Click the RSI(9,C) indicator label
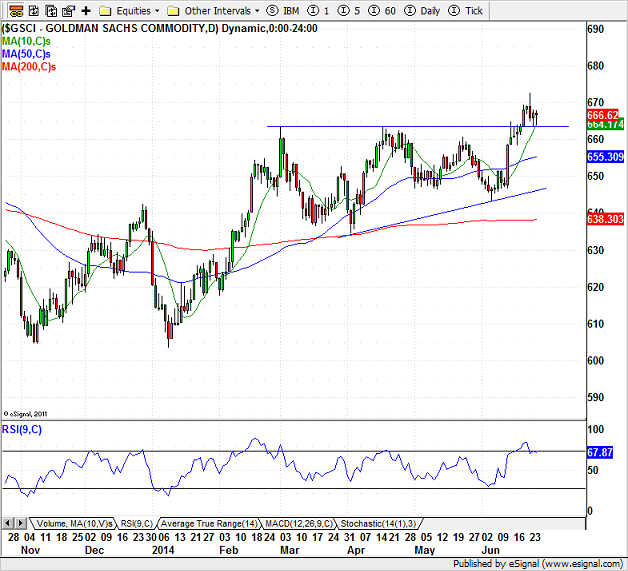The image size is (628, 571). coord(22,430)
